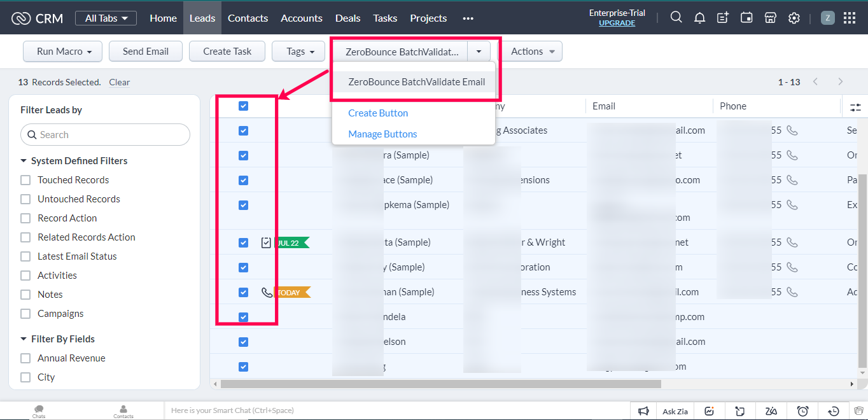
Task: Click the quick create plus-note icon
Action: point(723,18)
